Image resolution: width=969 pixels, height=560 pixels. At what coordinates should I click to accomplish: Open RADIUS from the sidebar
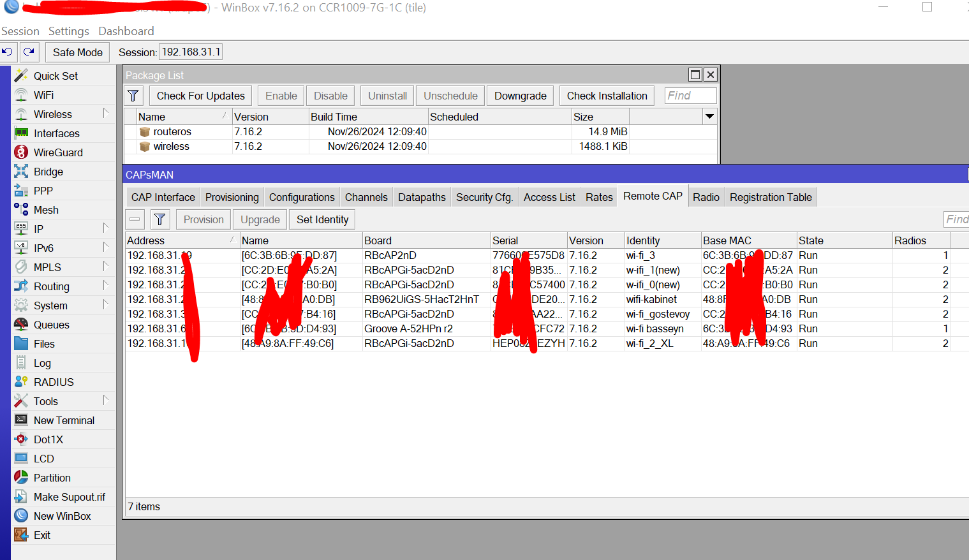(54, 382)
